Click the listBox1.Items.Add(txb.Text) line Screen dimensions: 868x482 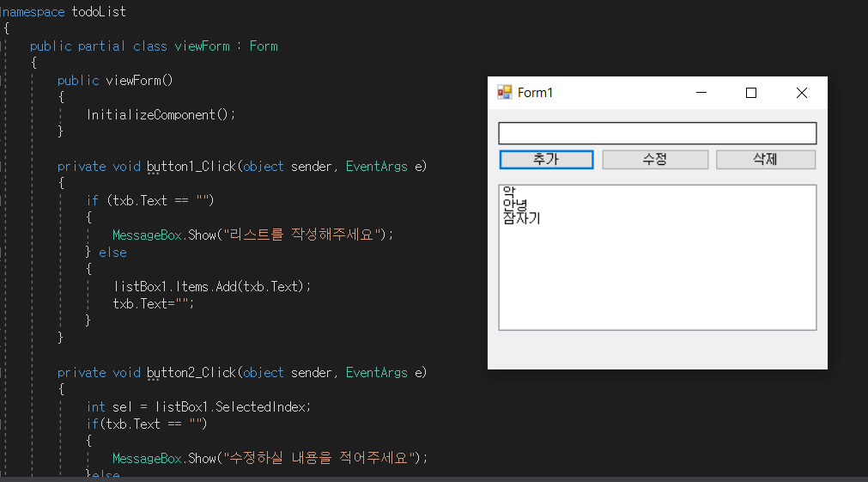(x=212, y=286)
